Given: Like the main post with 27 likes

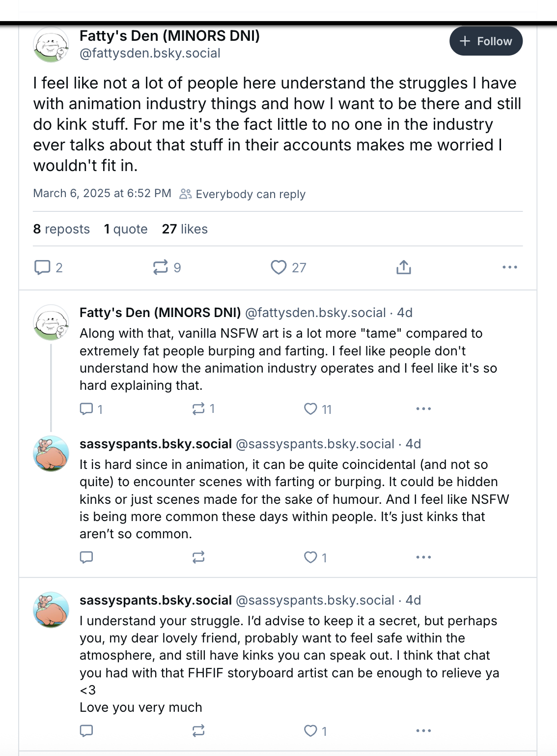Looking at the screenshot, I should point(278,267).
